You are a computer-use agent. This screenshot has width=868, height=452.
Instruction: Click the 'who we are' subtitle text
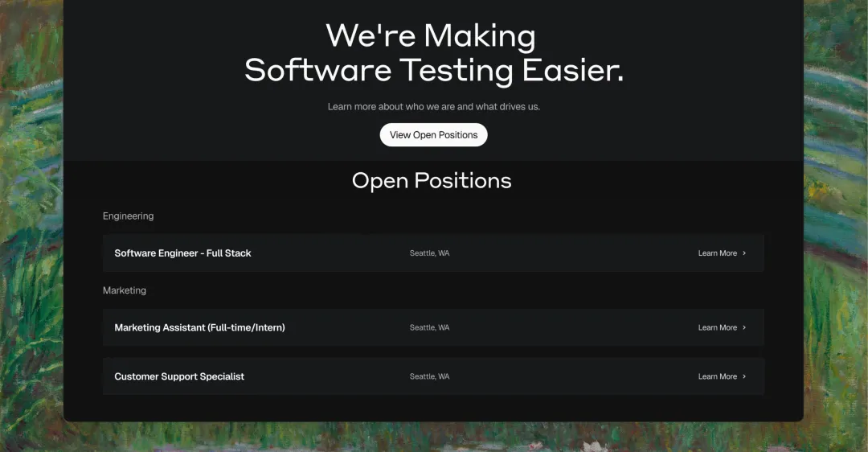click(433, 106)
